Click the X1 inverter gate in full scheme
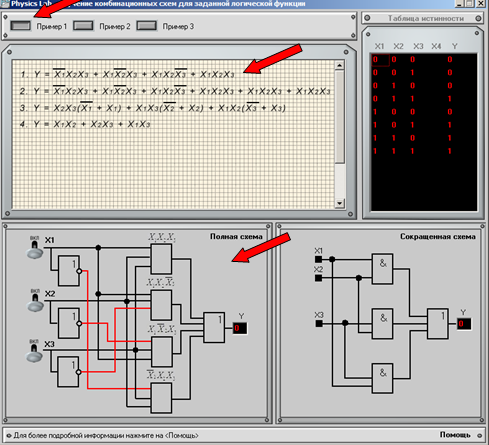Image resolution: width=489 pixels, height=445 pixels. click(69, 271)
